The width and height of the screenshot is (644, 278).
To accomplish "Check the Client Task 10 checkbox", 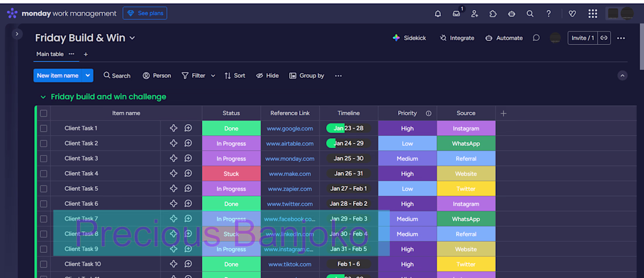I will (x=43, y=264).
